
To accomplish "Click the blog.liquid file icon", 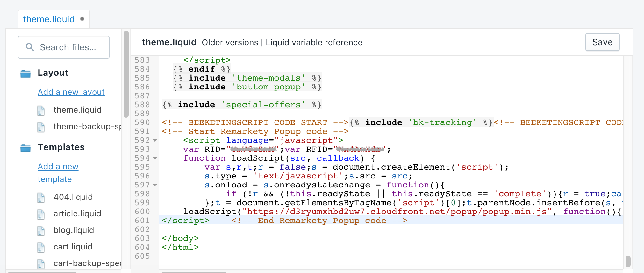I will (41, 231).
